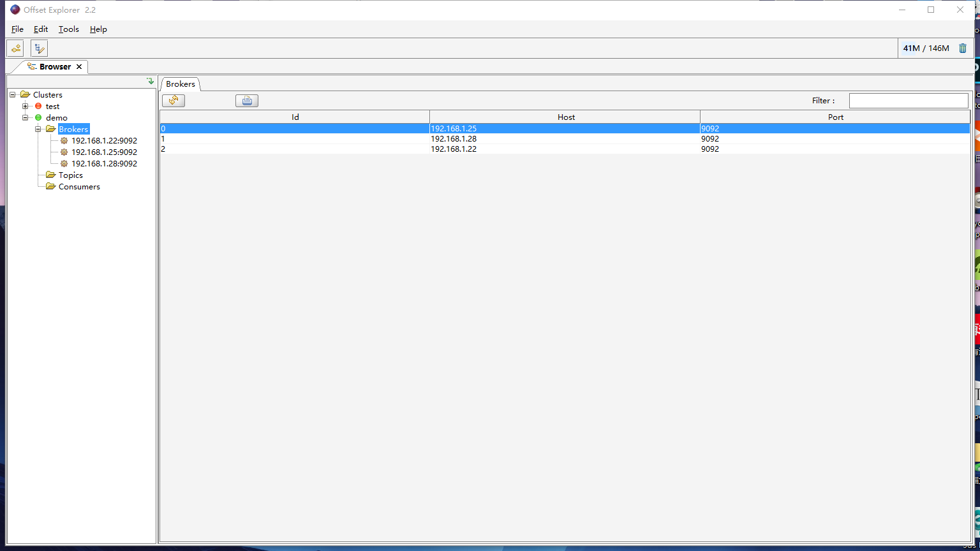Sort by the Id column header
The width and height of the screenshot is (980, 551).
[x=295, y=117]
